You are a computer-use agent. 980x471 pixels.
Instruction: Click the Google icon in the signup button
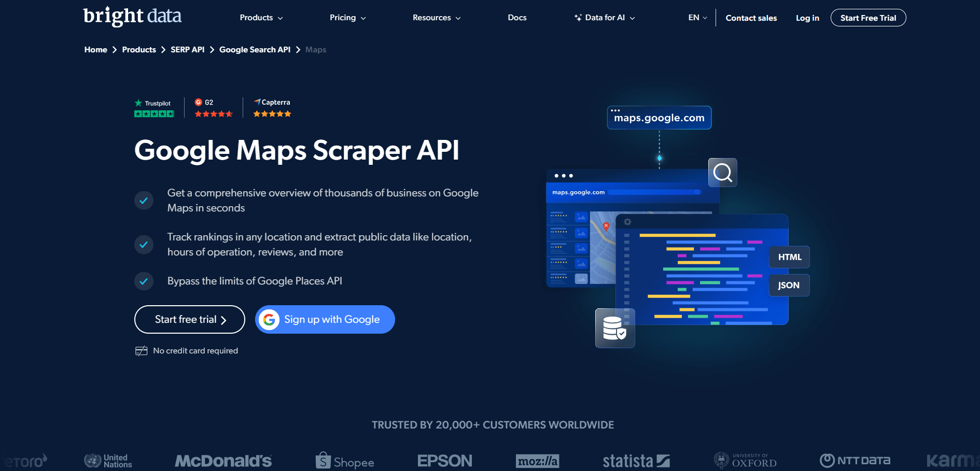pyautogui.click(x=270, y=320)
